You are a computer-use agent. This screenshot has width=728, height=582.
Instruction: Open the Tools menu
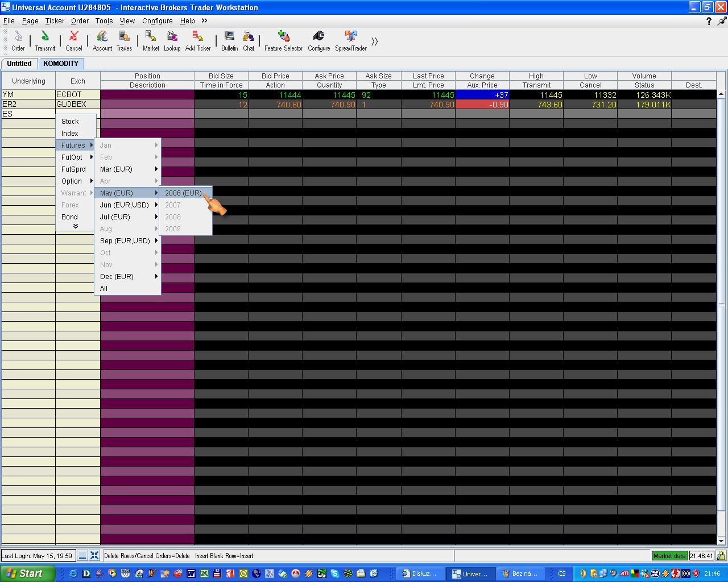104,21
